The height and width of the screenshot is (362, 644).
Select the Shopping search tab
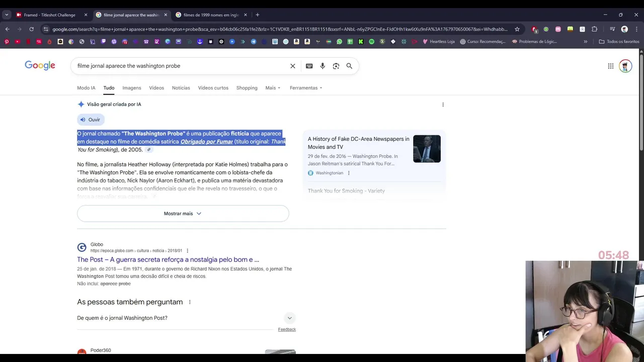click(x=247, y=88)
